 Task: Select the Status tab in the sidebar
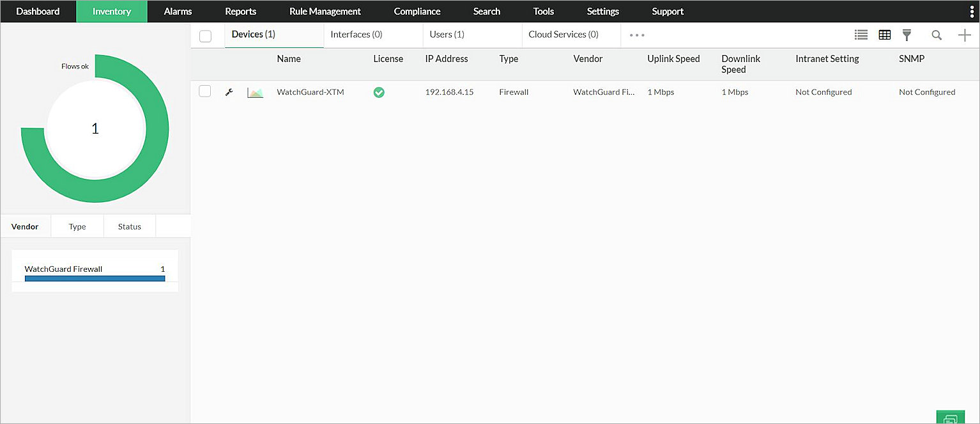[x=129, y=226]
